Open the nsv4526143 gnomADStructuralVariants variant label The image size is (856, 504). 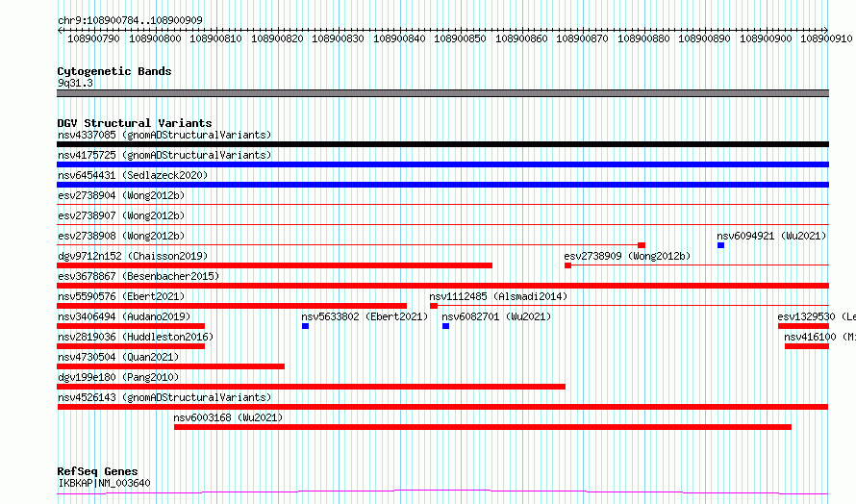[x=164, y=397]
